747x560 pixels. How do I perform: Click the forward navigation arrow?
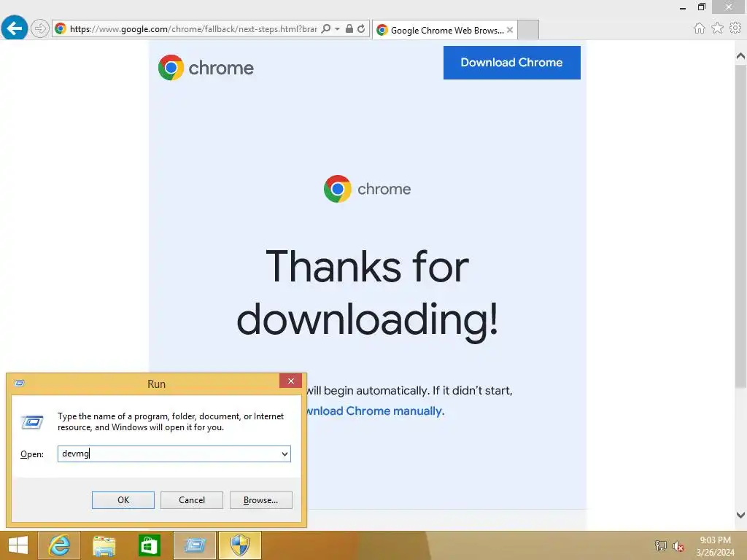(40, 28)
